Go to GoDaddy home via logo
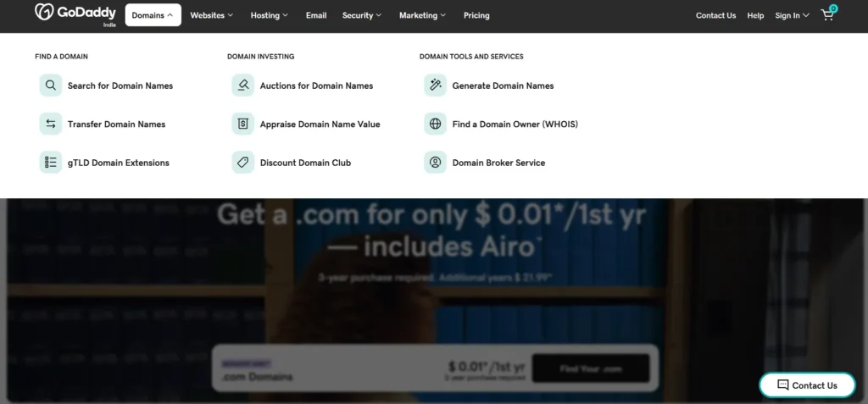 (68, 13)
